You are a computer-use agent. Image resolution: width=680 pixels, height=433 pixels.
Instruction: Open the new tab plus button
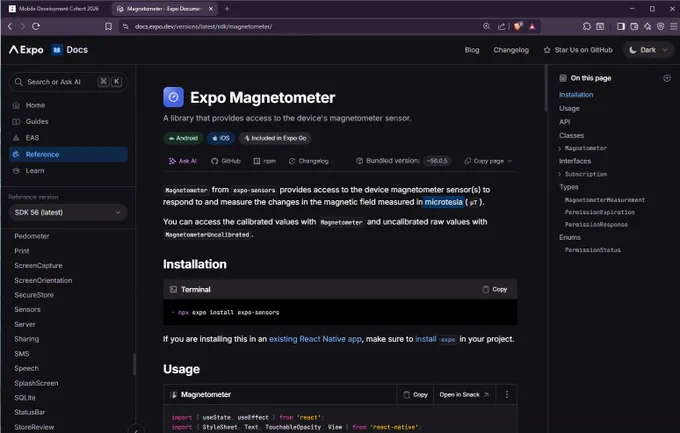pyautogui.click(x=227, y=8)
